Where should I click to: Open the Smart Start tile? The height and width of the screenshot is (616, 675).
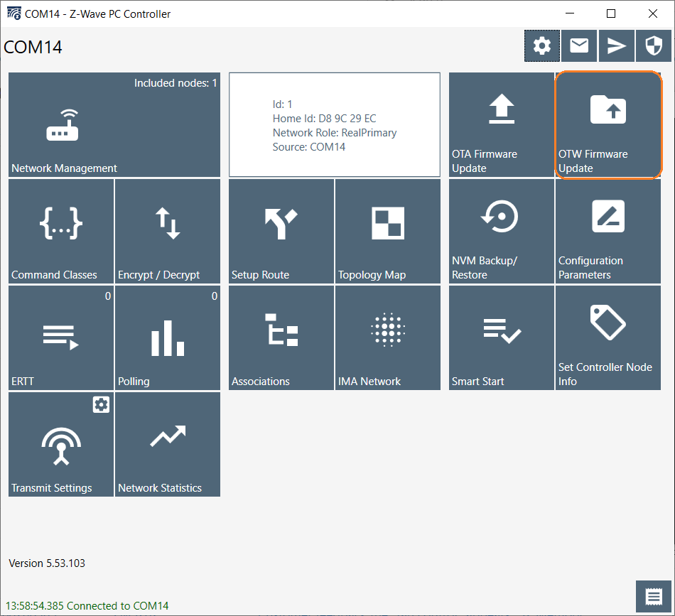coord(502,338)
